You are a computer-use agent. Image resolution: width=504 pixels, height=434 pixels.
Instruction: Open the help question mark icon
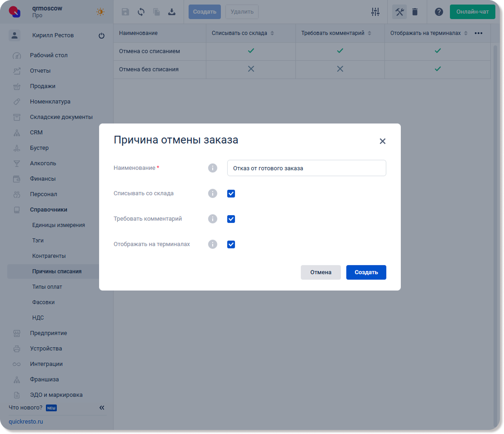(439, 12)
